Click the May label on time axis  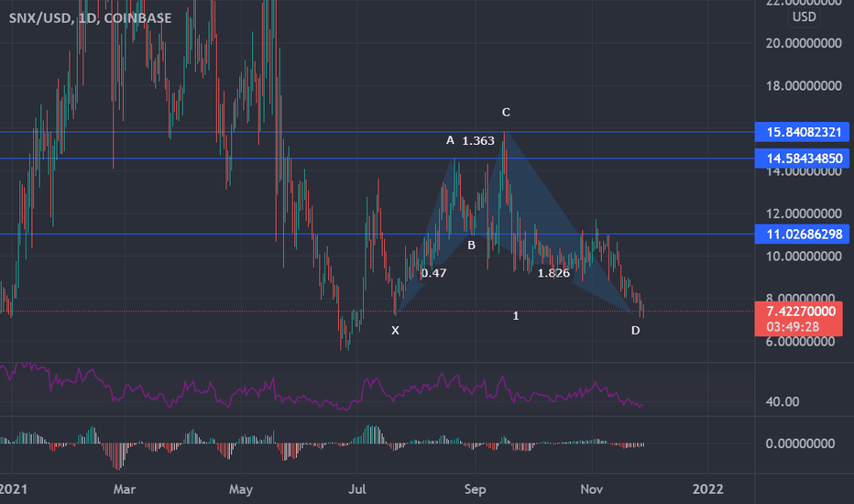point(241,489)
